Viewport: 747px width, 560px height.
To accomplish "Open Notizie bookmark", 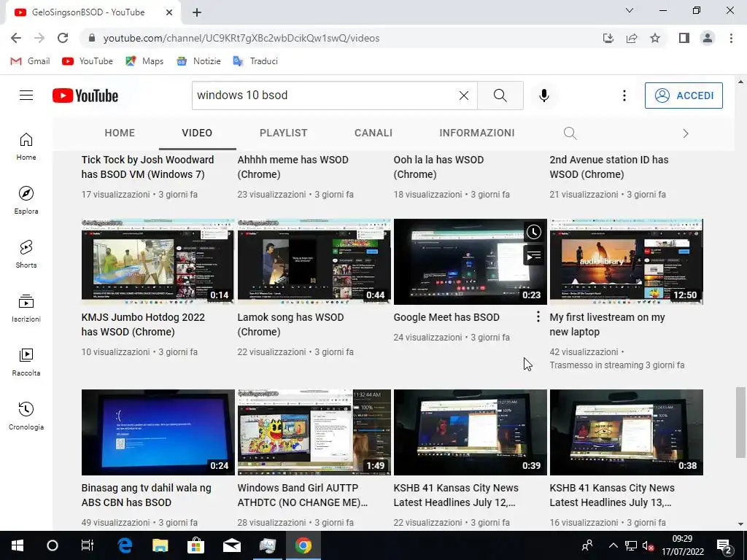I will click(x=198, y=61).
